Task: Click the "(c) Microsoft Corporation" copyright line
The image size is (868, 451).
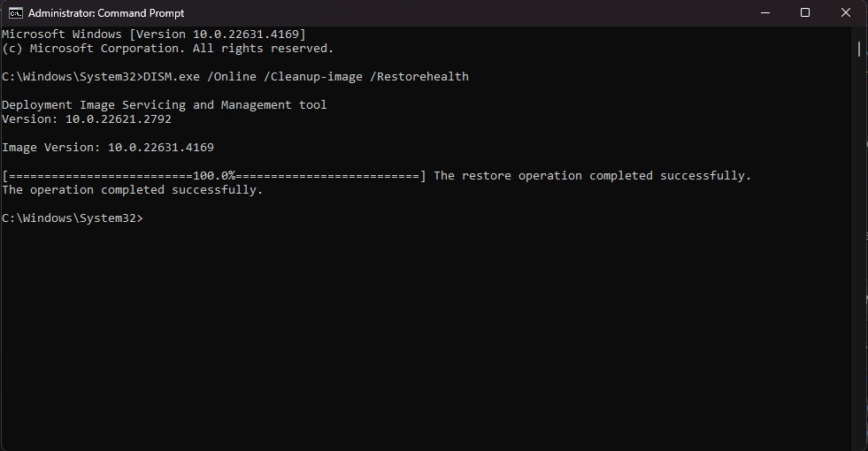Action: pyautogui.click(x=168, y=48)
